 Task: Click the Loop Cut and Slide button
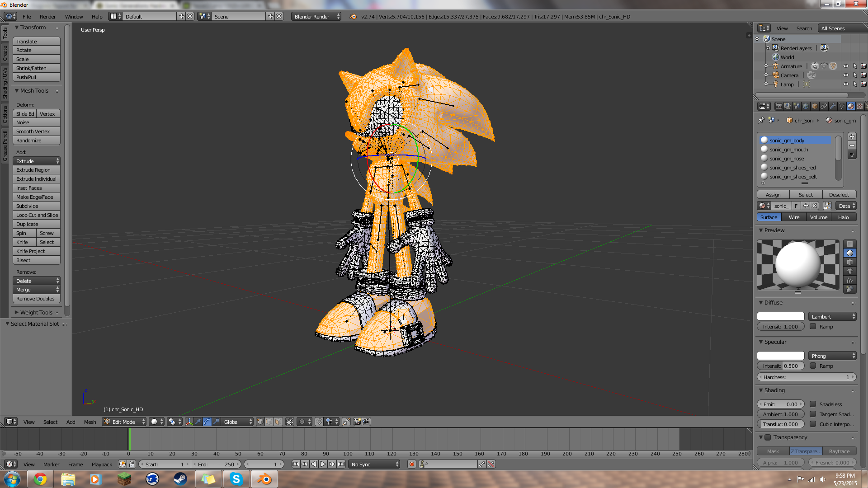click(x=37, y=215)
